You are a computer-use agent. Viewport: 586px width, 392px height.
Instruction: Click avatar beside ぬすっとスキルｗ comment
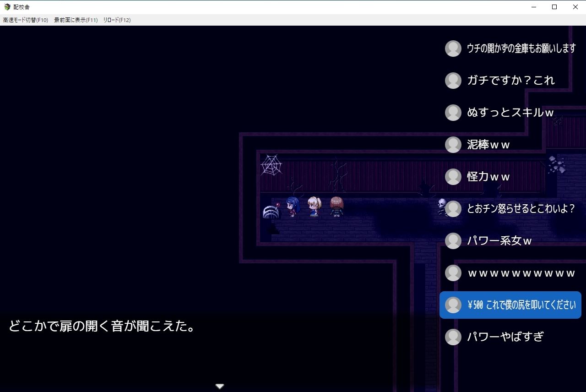453,113
